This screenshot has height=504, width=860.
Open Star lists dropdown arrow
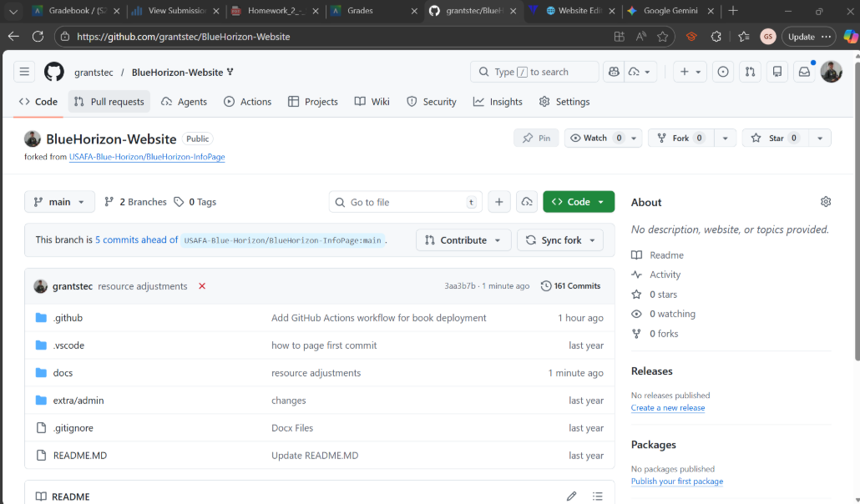pyautogui.click(x=820, y=139)
